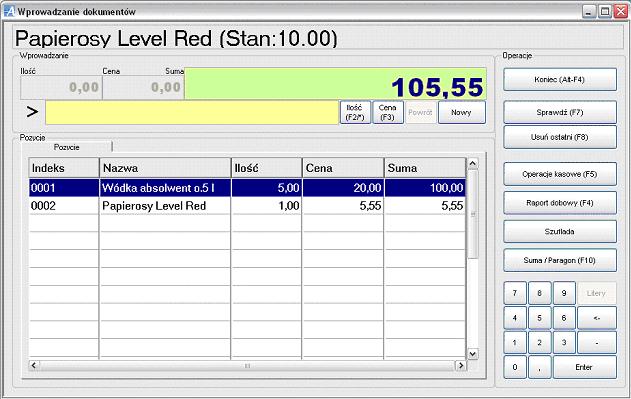
Task: Tap keypad digit 2
Action: pos(540,343)
